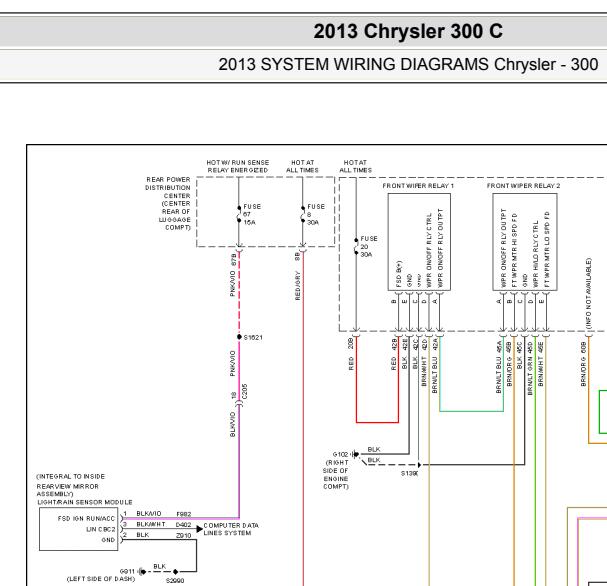Click "(INTEGRAL TO INSIDE REARVIEW MIRROR ASSEMBLY)" note

pos(71,485)
